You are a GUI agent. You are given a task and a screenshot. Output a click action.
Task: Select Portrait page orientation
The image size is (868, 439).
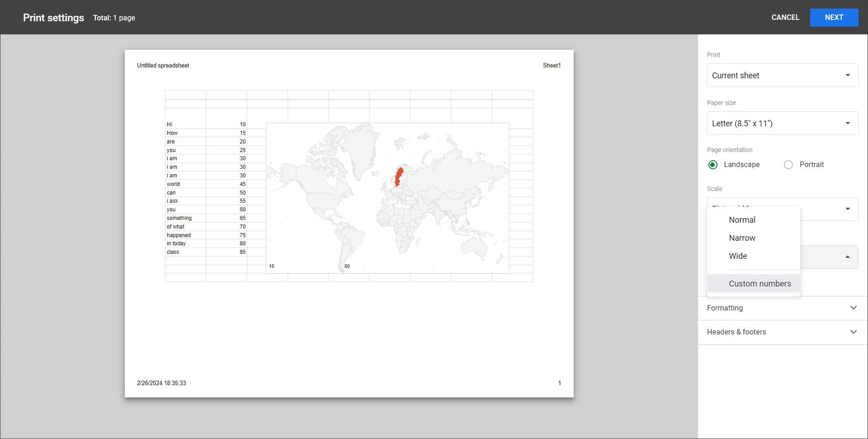click(788, 165)
